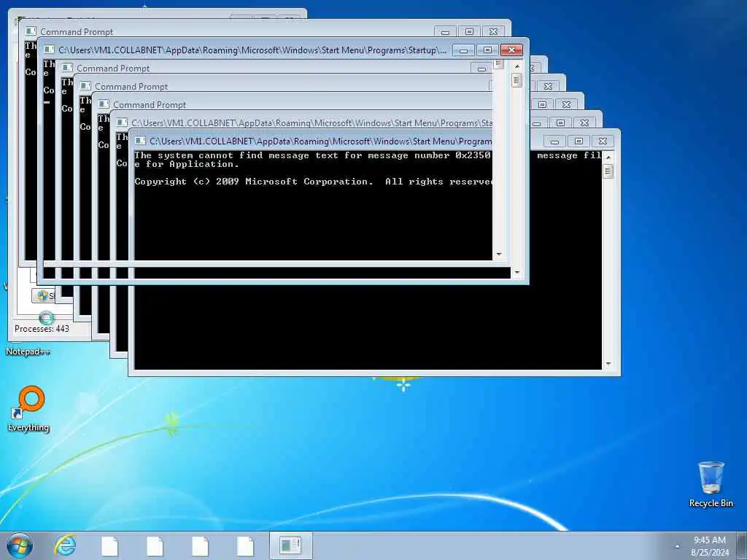
Task: Open system menu icon of active Startup\... window
Action: pyautogui.click(x=48, y=50)
